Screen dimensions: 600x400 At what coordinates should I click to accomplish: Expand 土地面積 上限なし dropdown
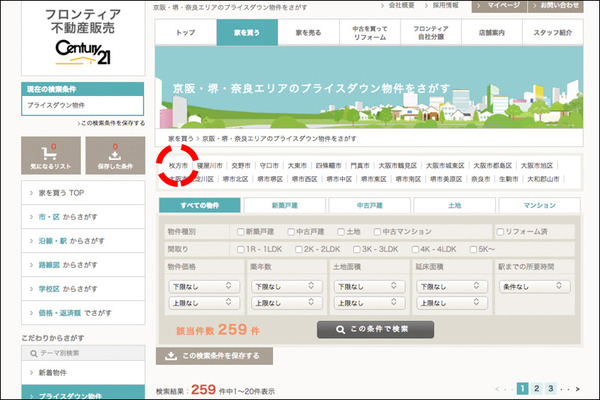(x=368, y=303)
